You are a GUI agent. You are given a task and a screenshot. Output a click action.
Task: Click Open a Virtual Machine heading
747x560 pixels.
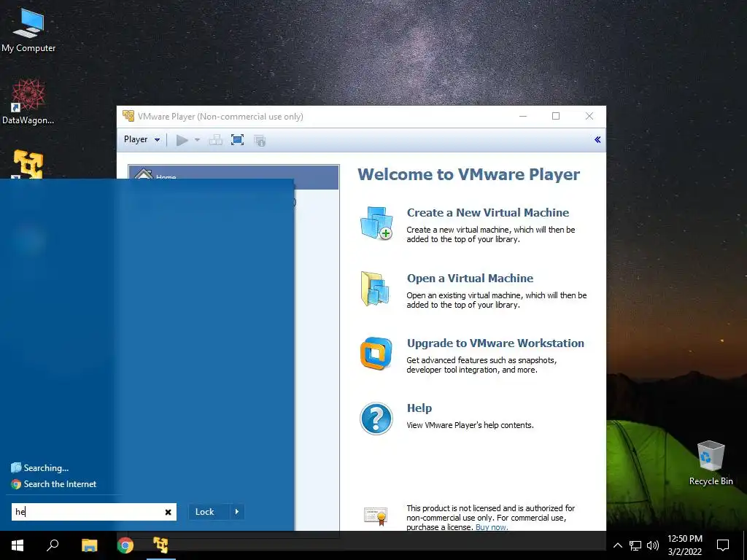470,278
